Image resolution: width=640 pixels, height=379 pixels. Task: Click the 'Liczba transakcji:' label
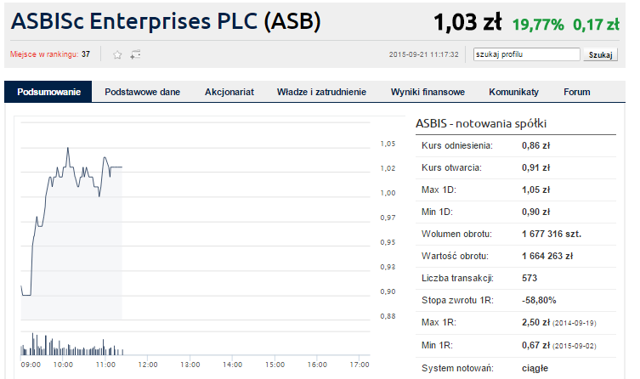[x=457, y=278]
